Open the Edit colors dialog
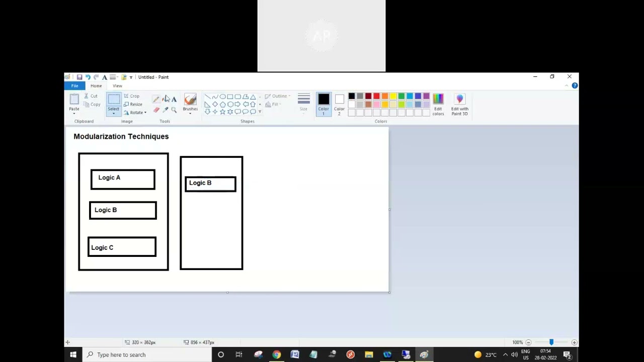Viewport: 644px width, 362px height. (438, 105)
